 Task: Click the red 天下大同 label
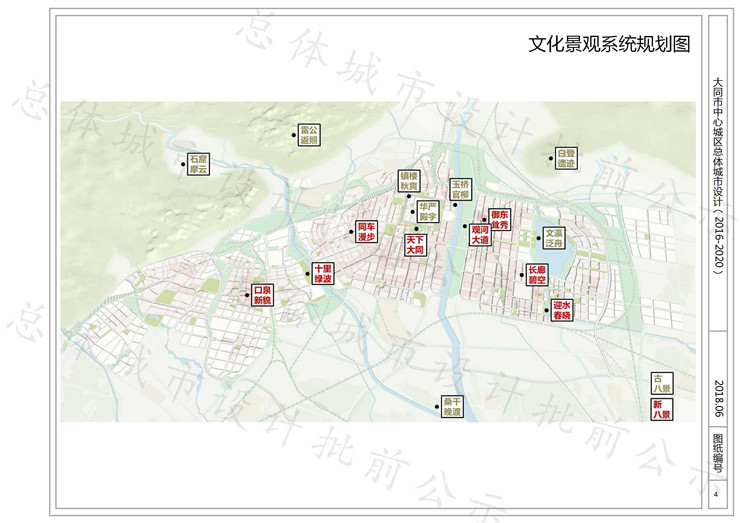click(415, 245)
